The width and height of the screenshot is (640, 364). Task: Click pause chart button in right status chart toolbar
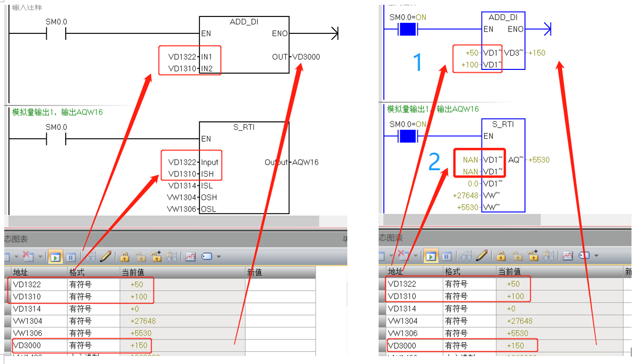tap(446, 257)
